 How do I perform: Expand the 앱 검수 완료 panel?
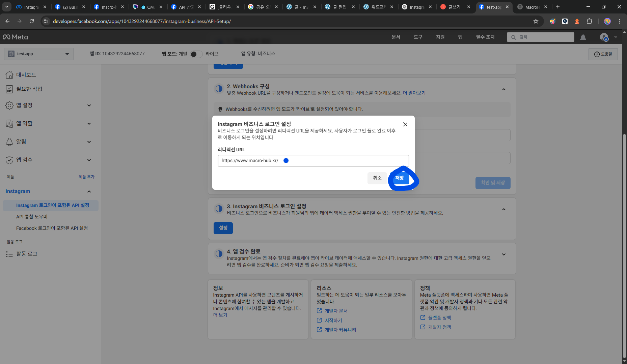point(504,254)
